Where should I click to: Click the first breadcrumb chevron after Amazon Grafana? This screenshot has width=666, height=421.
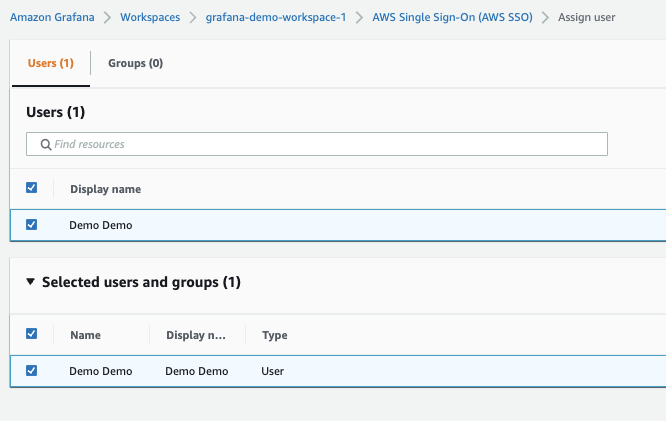(107, 17)
